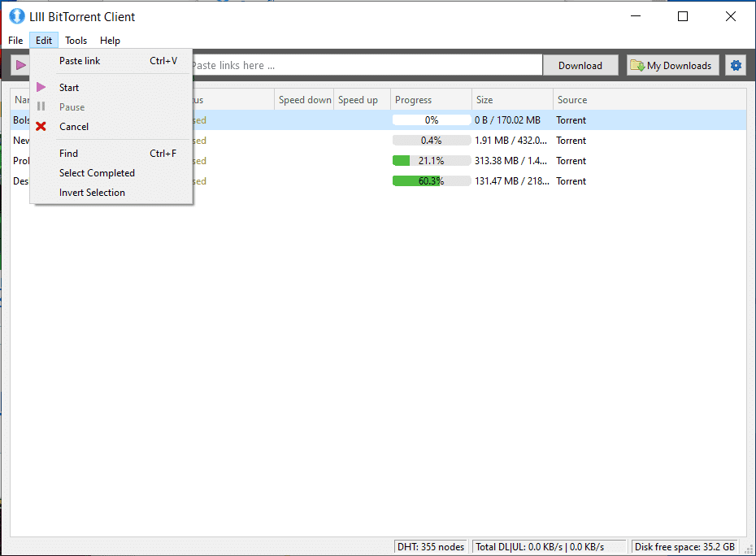Select the row starting 'Des'
Viewport: 756px width, 556px height.
point(379,180)
